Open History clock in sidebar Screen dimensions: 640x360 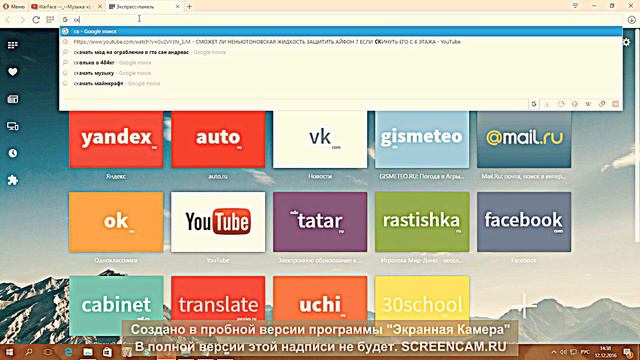13,153
